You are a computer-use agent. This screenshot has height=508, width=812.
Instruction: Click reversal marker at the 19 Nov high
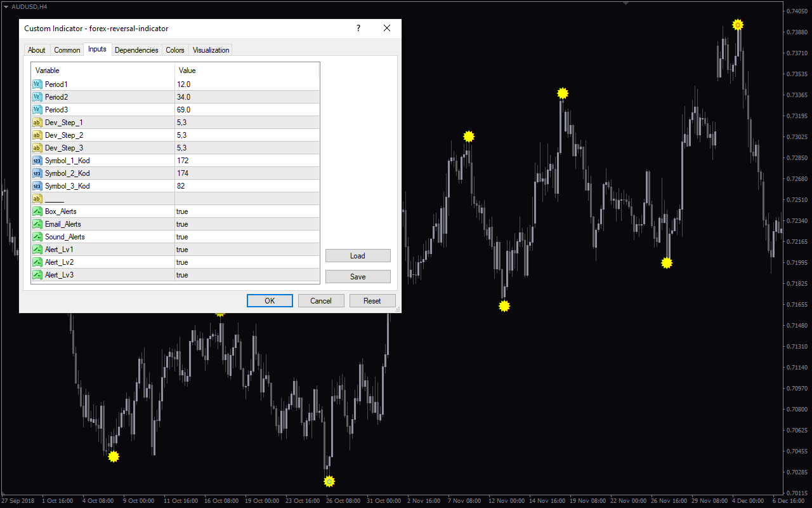pos(563,93)
